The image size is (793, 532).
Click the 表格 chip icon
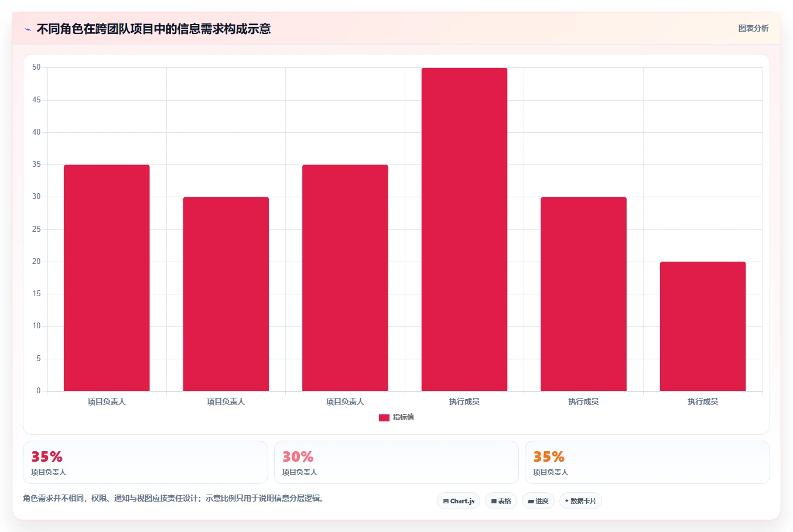494,501
